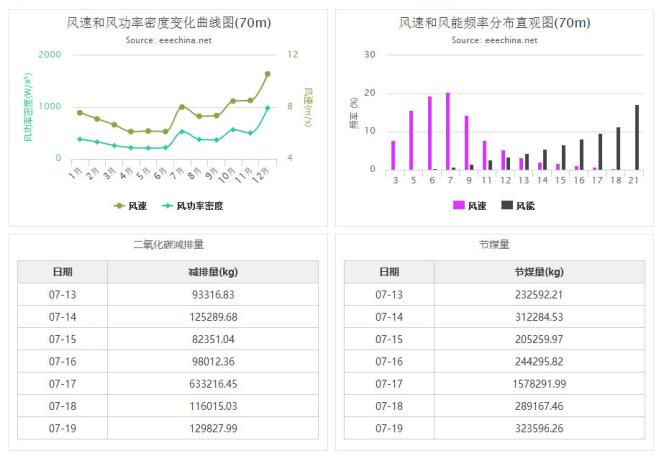664x461 pixels.
Task: Click the source link under the histogram title
Action: (x=494, y=40)
